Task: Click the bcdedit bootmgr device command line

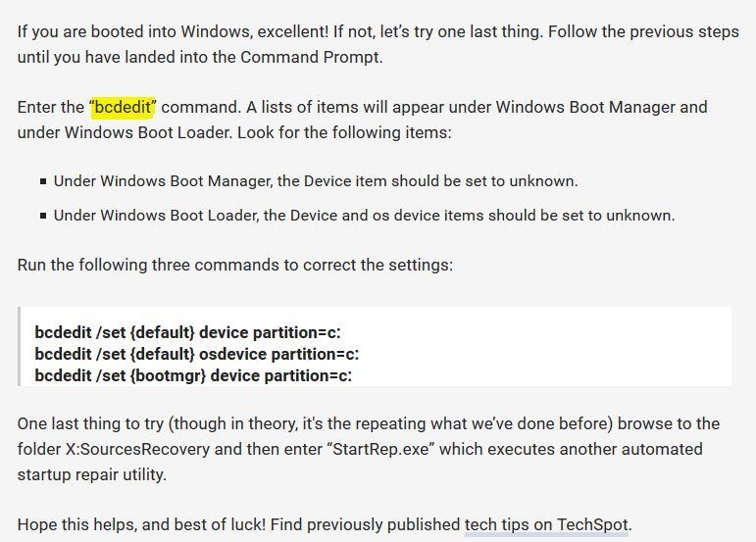Action: (x=193, y=375)
